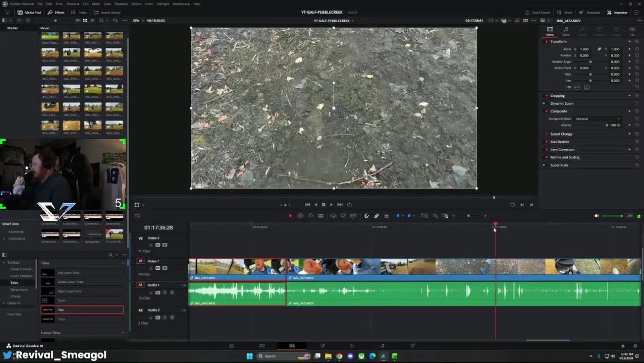Image resolution: width=644 pixels, height=363 pixels.
Task: Select the Video tab in Inspector
Action: click(550, 31)
